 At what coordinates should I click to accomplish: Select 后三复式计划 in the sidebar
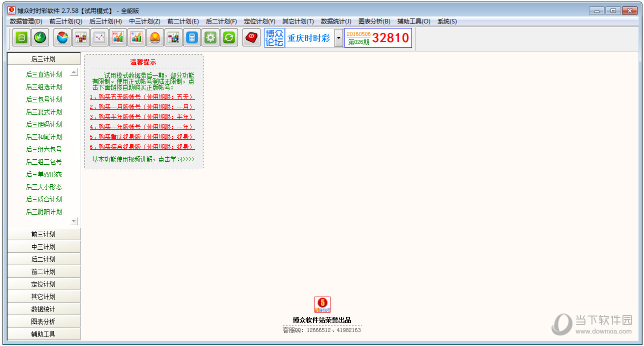coord(44,112)
